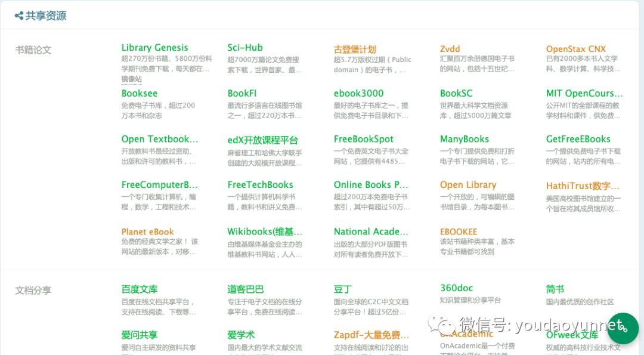Open the 爱学术 link
The image size is (644, 355).
point(241,335)
